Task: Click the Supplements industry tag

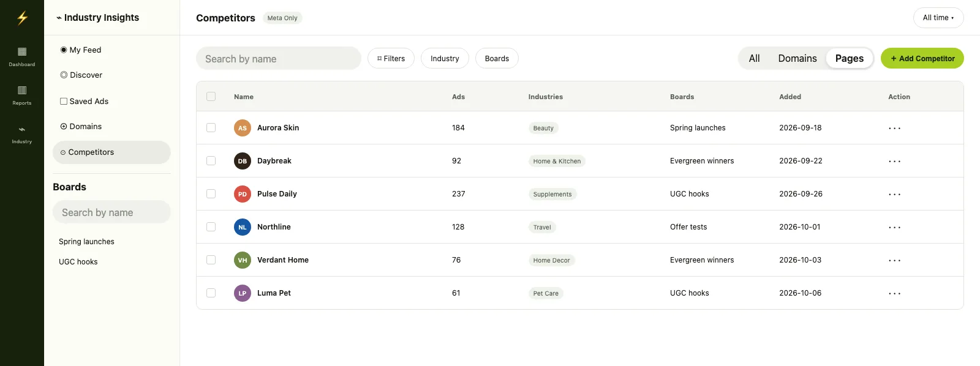Action: 552,194
